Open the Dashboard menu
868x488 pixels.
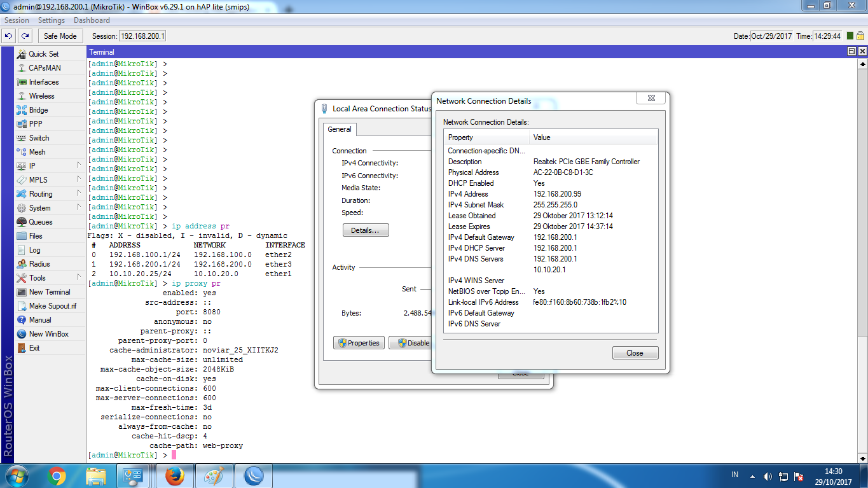point(92,20)
